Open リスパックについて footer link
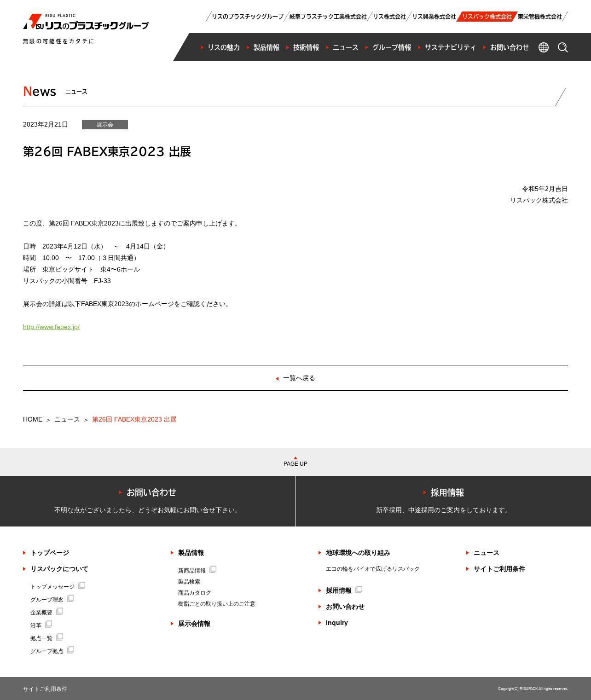 click(59, 569)
